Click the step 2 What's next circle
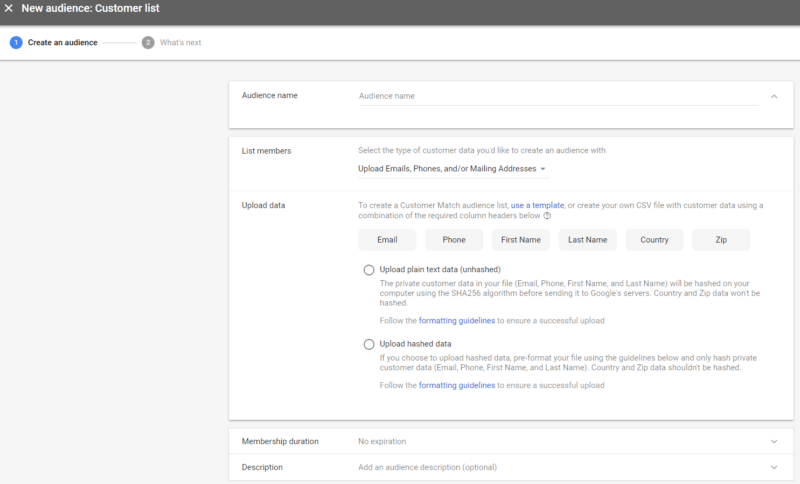The image size is (800, 484). point(148,43)
